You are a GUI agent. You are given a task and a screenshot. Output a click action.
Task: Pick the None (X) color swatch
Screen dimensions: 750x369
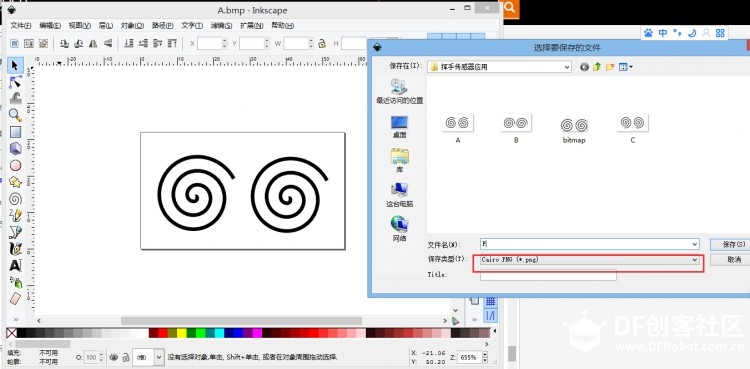pos(11,332)
